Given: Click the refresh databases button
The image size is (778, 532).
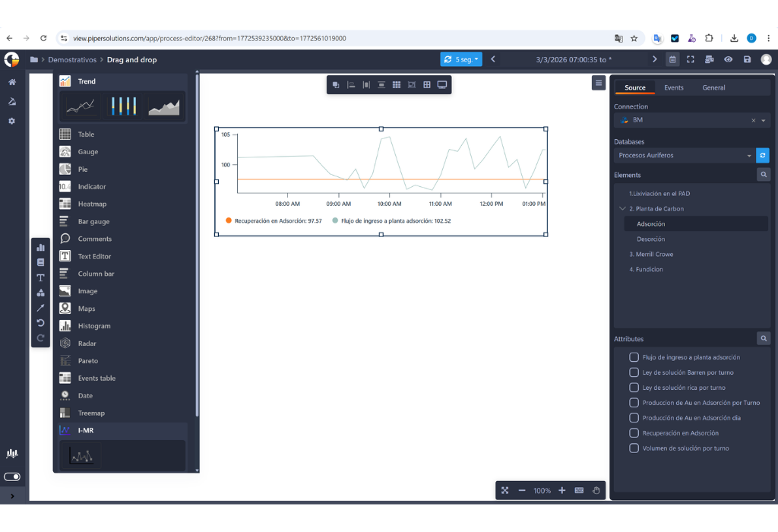Looking at the screenshot, I should click(x=763, y=156).
